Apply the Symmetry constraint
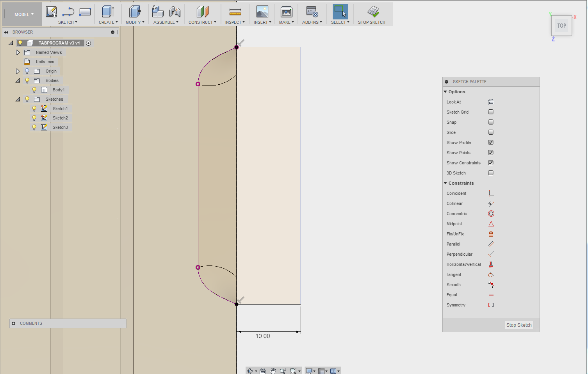The height and width of the screenshot is (374, 588). click(491, 305)
